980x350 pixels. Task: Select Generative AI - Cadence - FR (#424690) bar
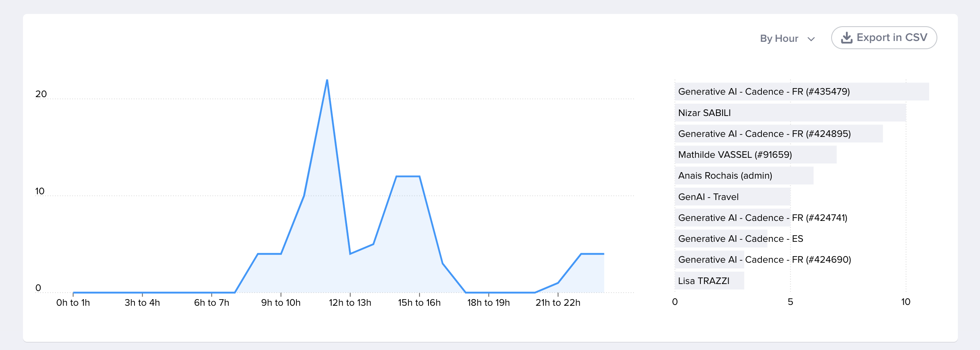coord(709,259)
